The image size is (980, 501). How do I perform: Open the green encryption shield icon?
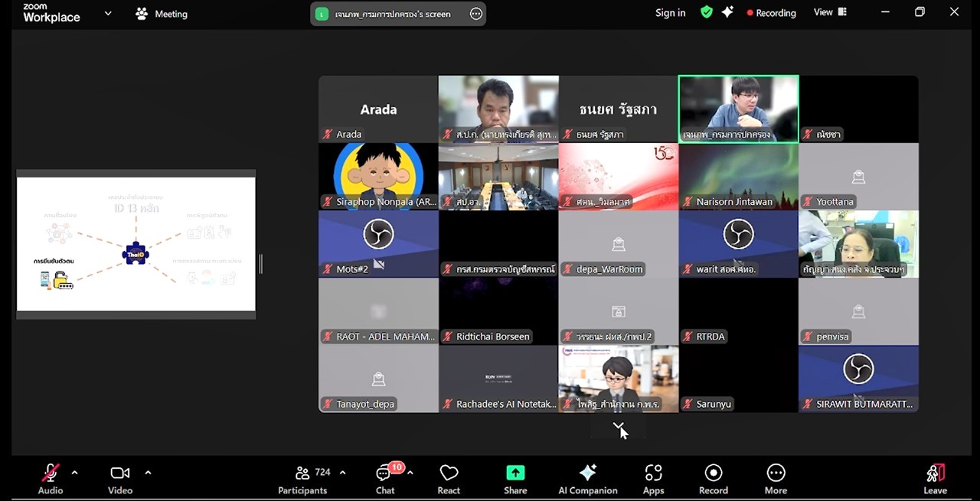(707, 12)
